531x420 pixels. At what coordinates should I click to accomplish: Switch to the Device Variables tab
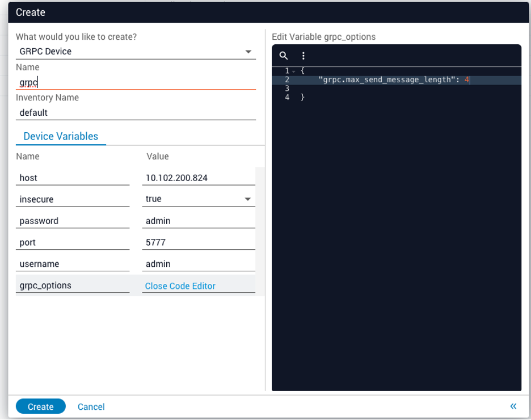(61, 136)
